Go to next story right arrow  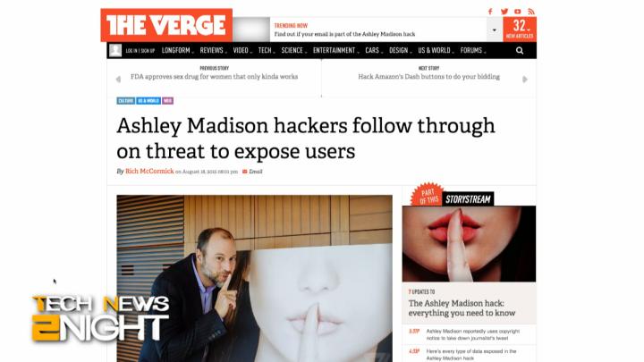[525, 80]
